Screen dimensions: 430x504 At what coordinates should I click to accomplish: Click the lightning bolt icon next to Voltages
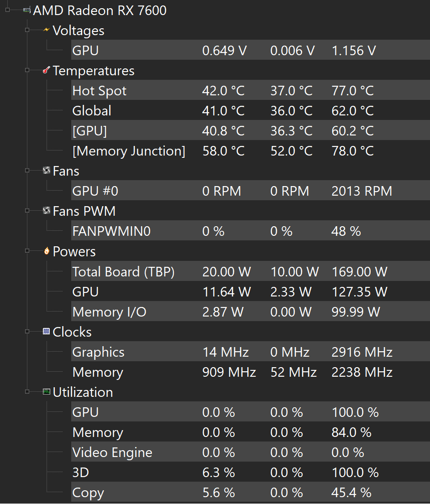tap(46, 31)
